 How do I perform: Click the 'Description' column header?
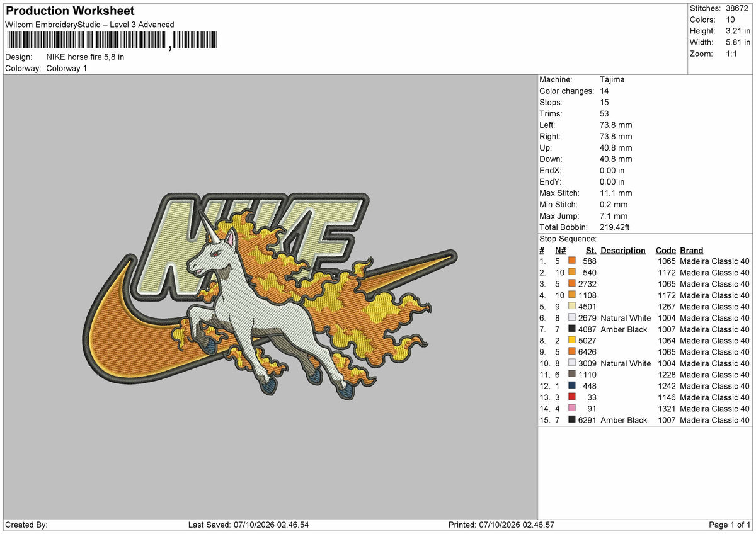[x=623, y=250]
